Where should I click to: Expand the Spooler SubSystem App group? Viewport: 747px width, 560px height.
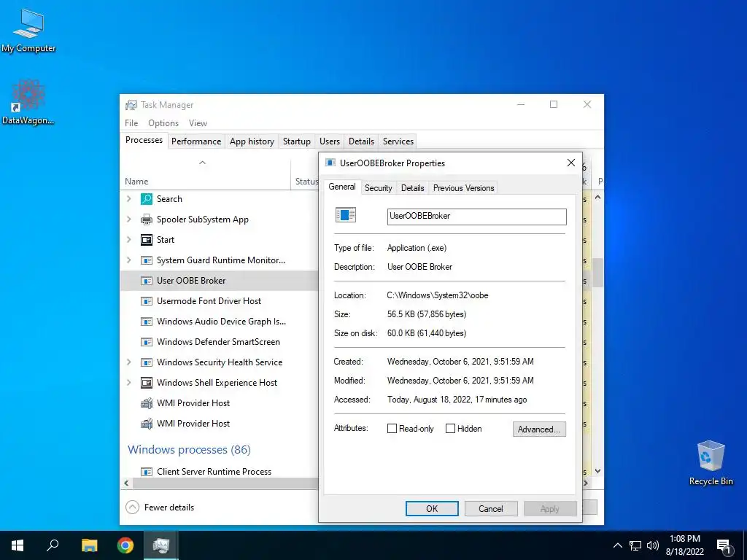click(128, 219)
